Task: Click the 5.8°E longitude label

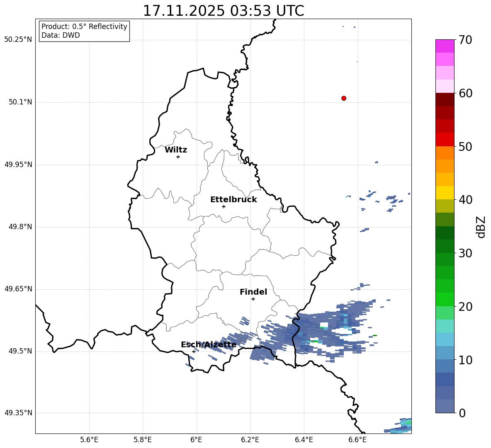Action: pos(143,440)
